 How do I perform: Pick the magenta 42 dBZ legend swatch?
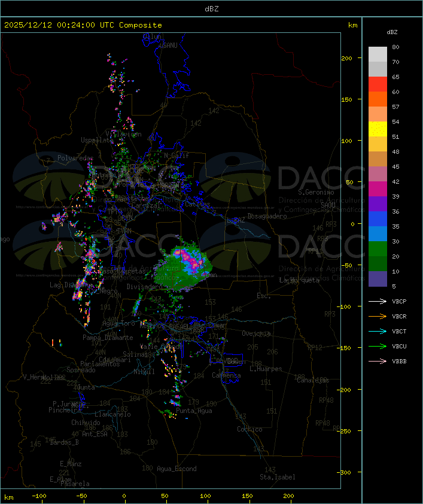coord(378,189)
